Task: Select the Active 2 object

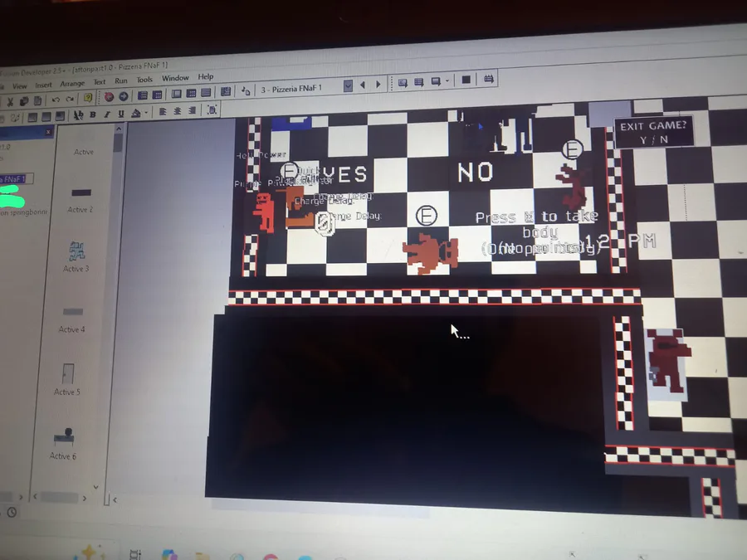Action: [x=81, y=200]
